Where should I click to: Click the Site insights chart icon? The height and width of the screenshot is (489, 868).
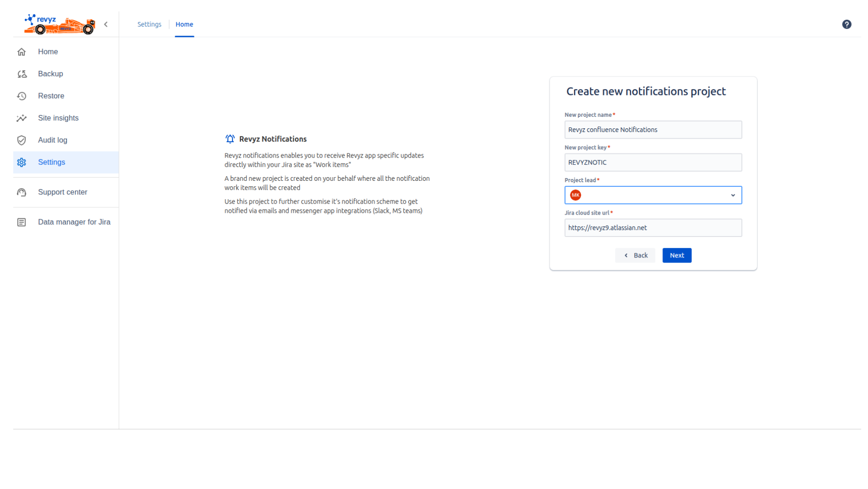click(21, 118)
